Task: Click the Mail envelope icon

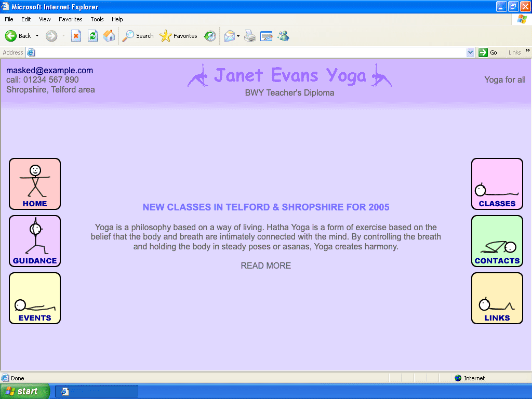Action: [x=229, y=36]
